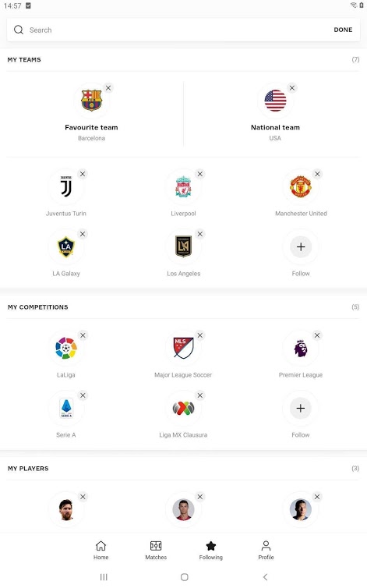367x588 pixels.
Task: Remove Liga MX Clausura from competitions
Action: [200, 395]
